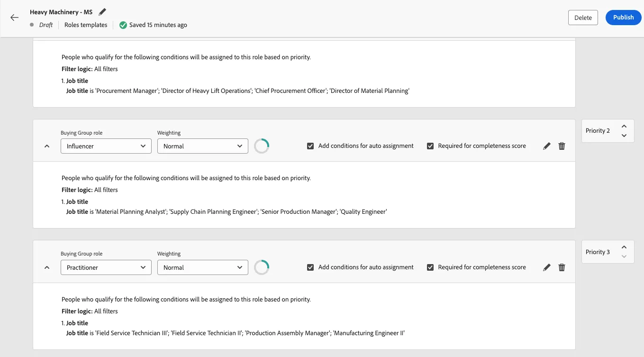The image size is (644, 357).
Task: Click the job titles line starting 'Procurement Manager'
Action: (238, 91)
